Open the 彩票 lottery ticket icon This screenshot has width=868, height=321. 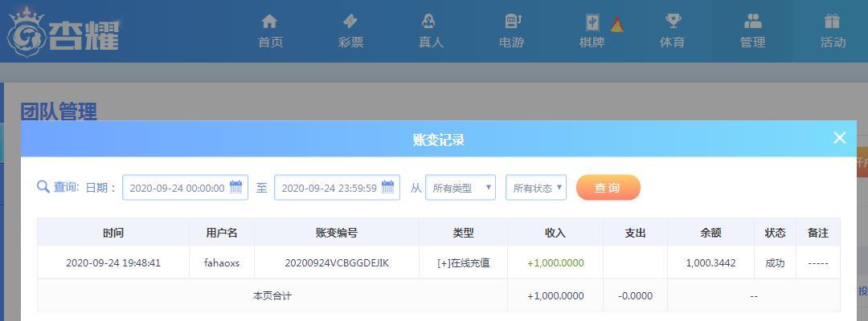(350, 22)
